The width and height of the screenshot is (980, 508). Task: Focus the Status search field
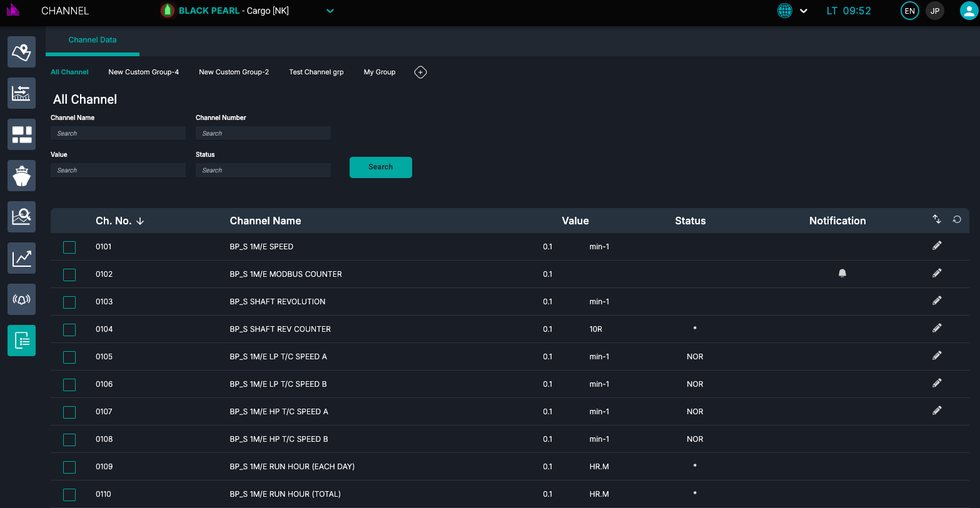click(263, 171)
